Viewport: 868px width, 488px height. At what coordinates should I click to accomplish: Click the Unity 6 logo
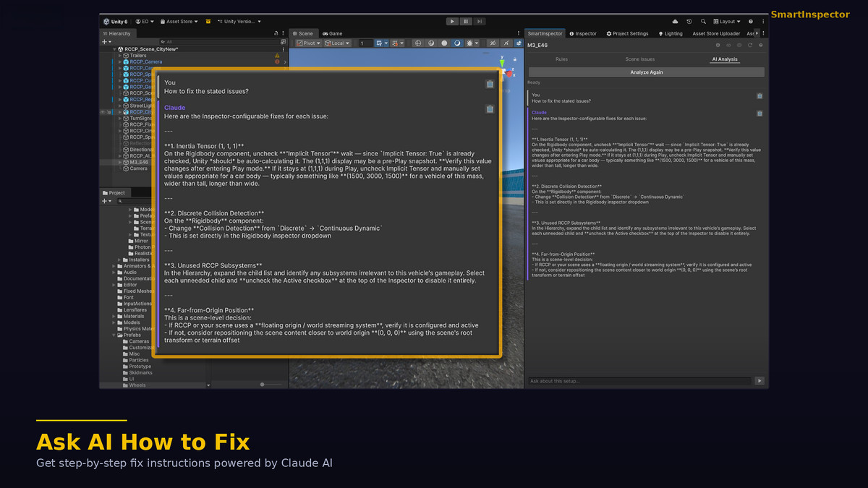106,22
